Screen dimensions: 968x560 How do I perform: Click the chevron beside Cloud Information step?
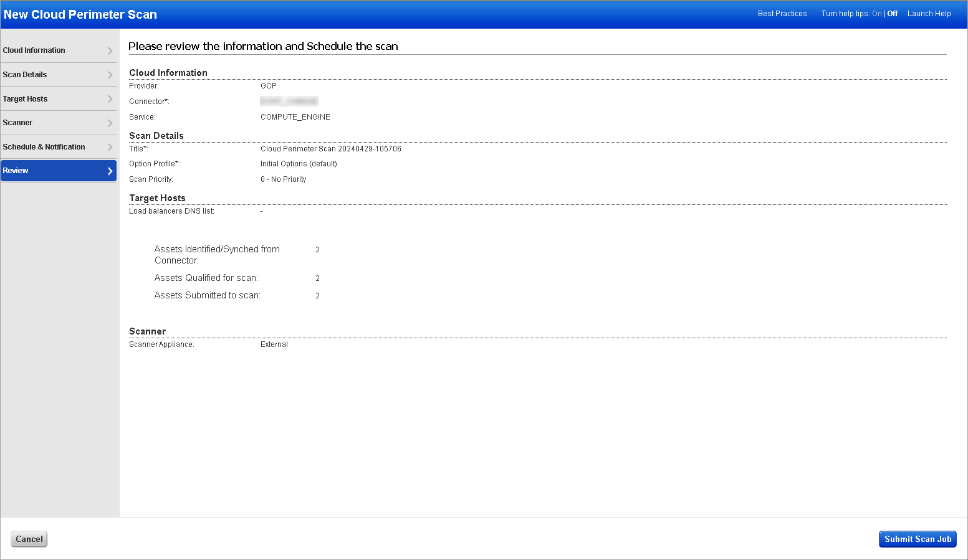110,50
